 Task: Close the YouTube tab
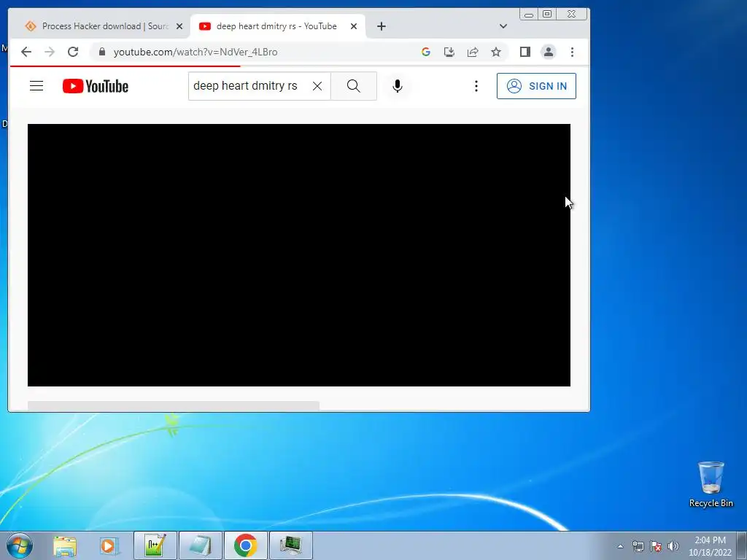354,26
